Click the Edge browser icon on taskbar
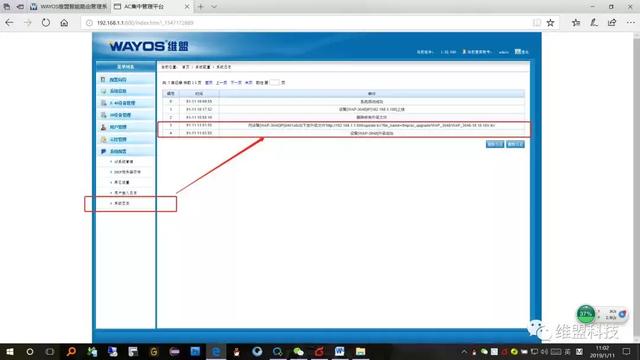This screenshot has width=640, height=360. [216, 351]
